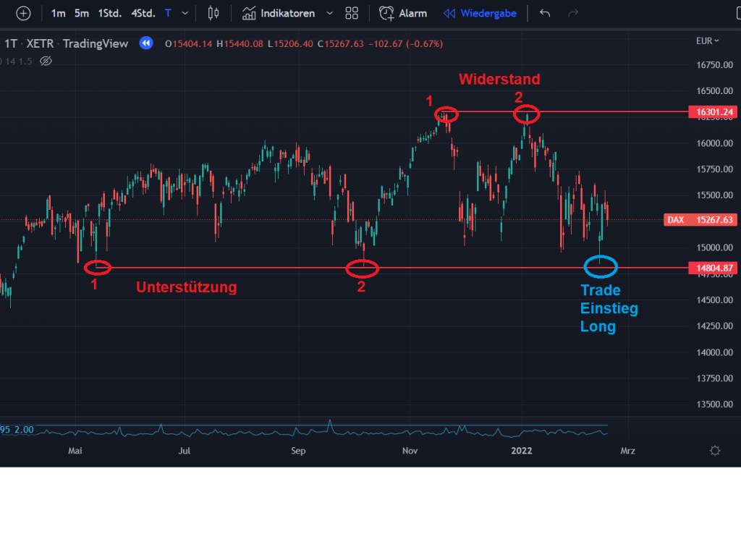Switch to the 1Std. timeframe
This screenshot has height=560, width=741.
tap(110, 13)
